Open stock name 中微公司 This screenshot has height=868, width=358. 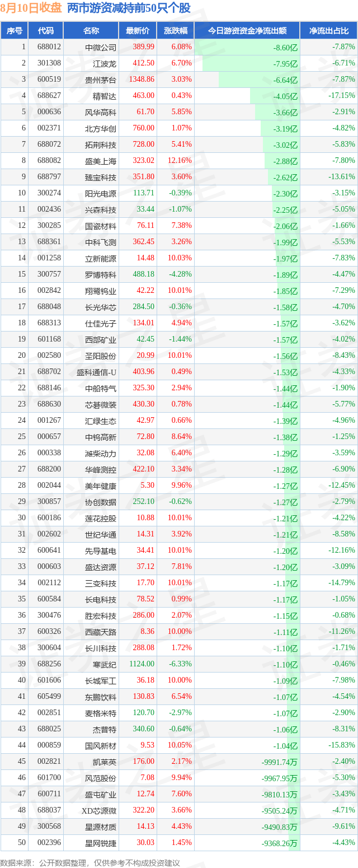point(101,48)
